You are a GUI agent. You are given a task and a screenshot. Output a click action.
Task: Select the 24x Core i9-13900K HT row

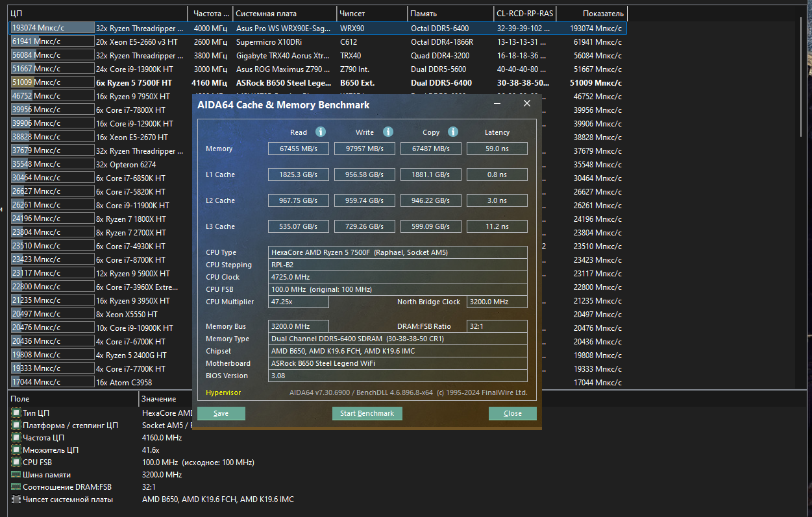tap(318, 69)
